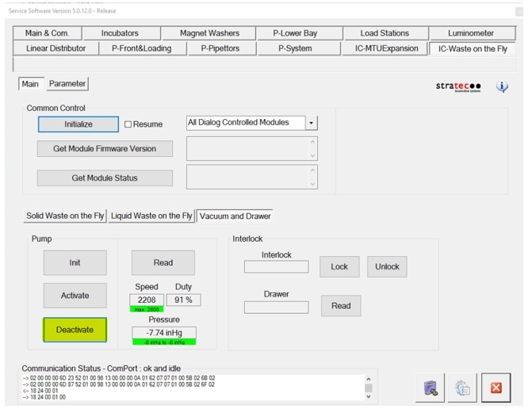
Task: Switch to the Luminometer tab
Action: (x=470, y=33)
